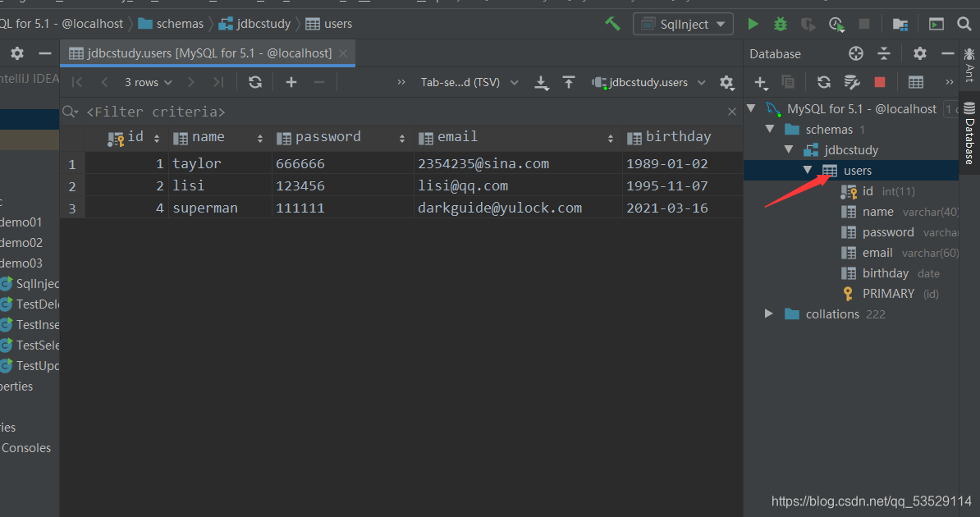Hide the project panel with minus icon
This screenshot has width=980, height=517.
pos(45,53)
